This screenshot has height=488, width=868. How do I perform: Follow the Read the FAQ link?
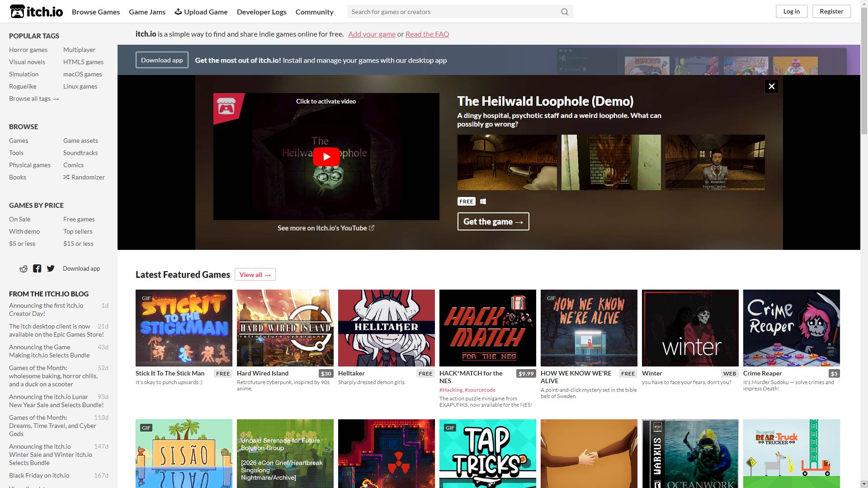coord(427,34)
